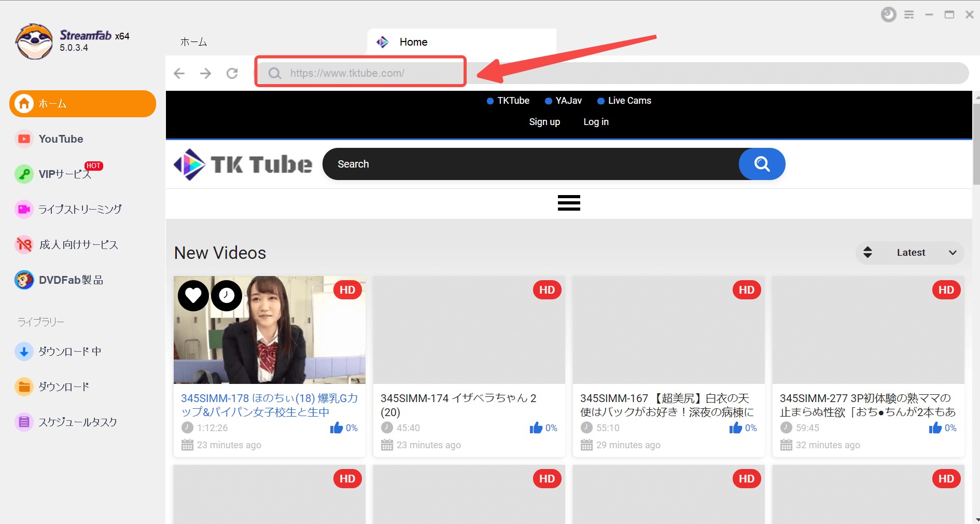Click the heart favorite icon on thumbnail
This screenshot has height=524, width=980.
pyautogui.click(x=193, y=296)
